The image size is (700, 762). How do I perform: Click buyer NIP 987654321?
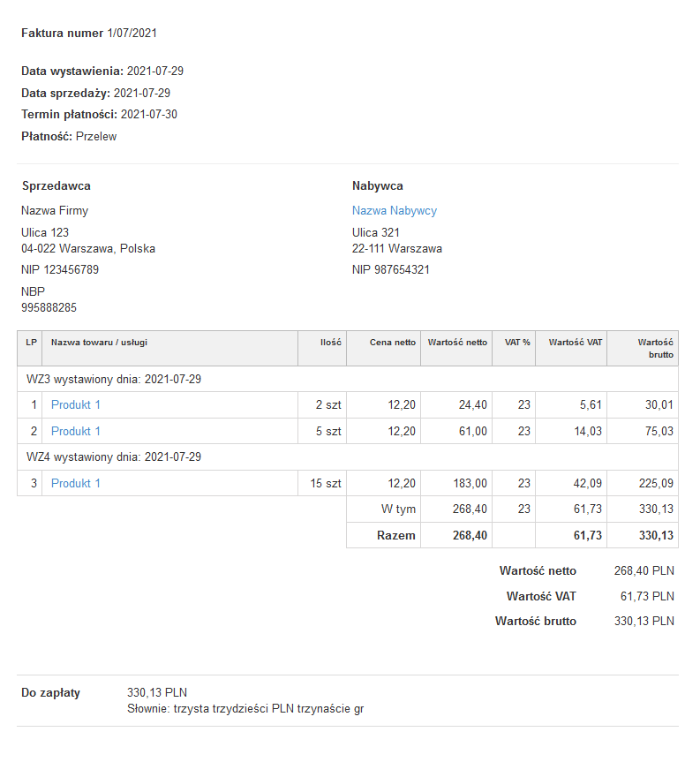coord(390,269)
